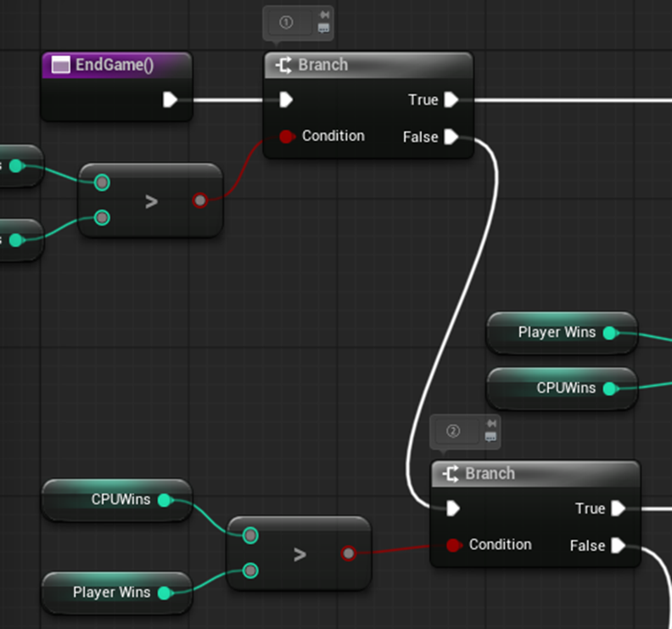
Task: Click the second Branch node's exec input pin
Action: (x=453, y=508)
